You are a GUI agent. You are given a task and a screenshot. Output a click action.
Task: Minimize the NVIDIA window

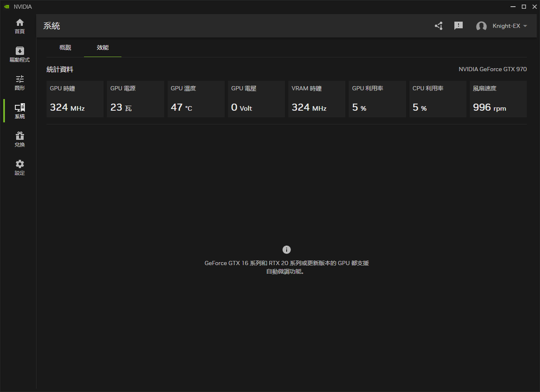pyautogui.click(x=513, y=6)
